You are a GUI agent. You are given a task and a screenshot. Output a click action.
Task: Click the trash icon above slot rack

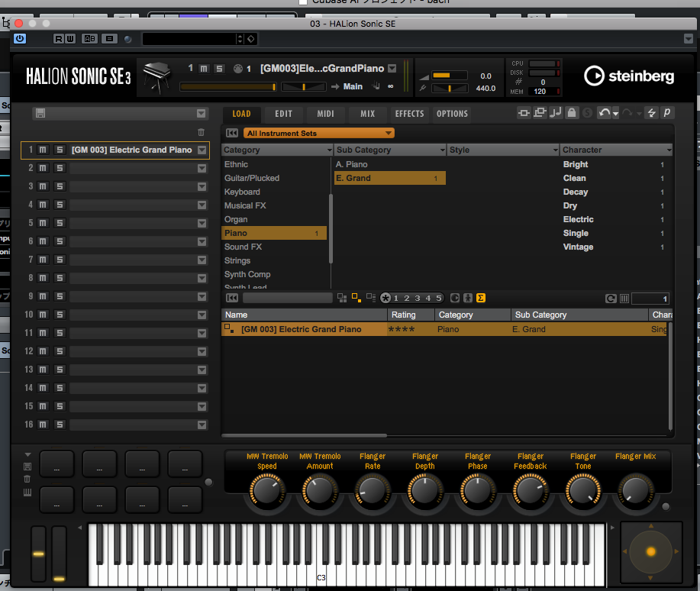click(x=201, y=132)
